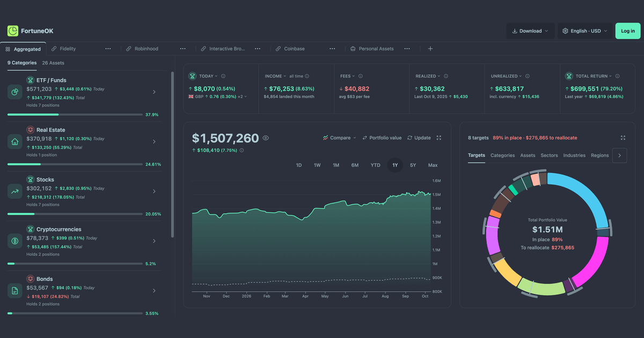Select the Max time range
The width and height of the screenshot is (644, 338).
[433, 165]
